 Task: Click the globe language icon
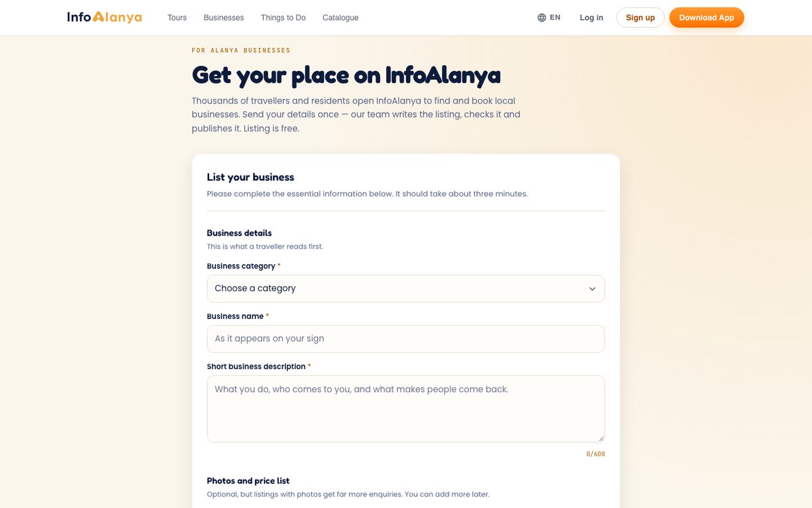(541, 18)
